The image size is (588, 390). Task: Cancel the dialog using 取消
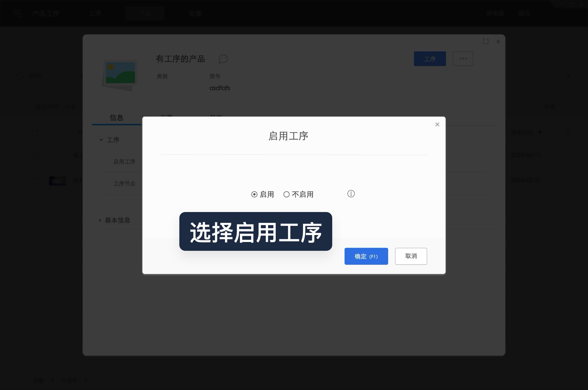411,256
